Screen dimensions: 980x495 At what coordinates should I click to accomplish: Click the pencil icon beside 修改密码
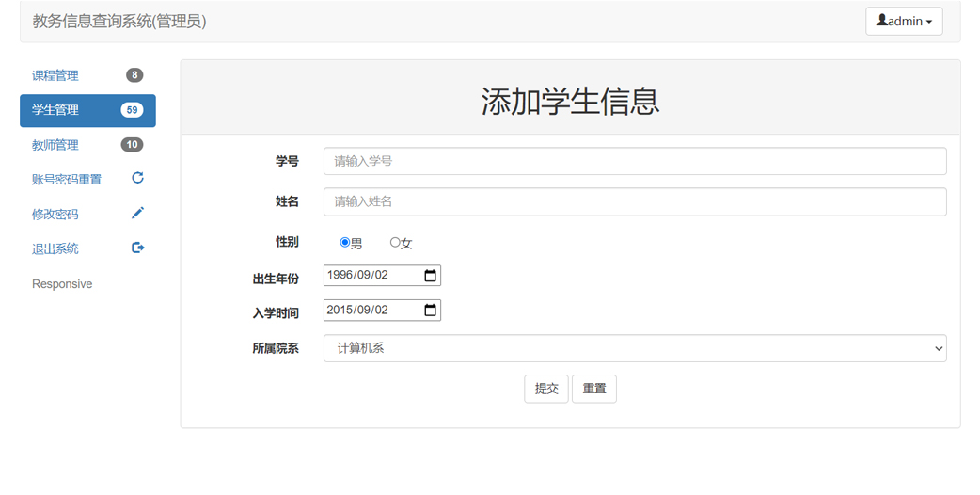137,214
